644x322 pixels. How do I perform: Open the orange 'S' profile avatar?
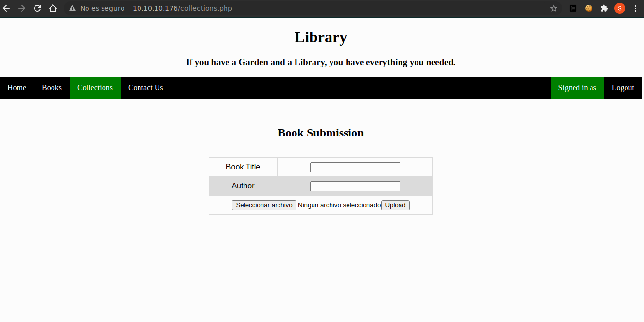(x=619, y=8)
